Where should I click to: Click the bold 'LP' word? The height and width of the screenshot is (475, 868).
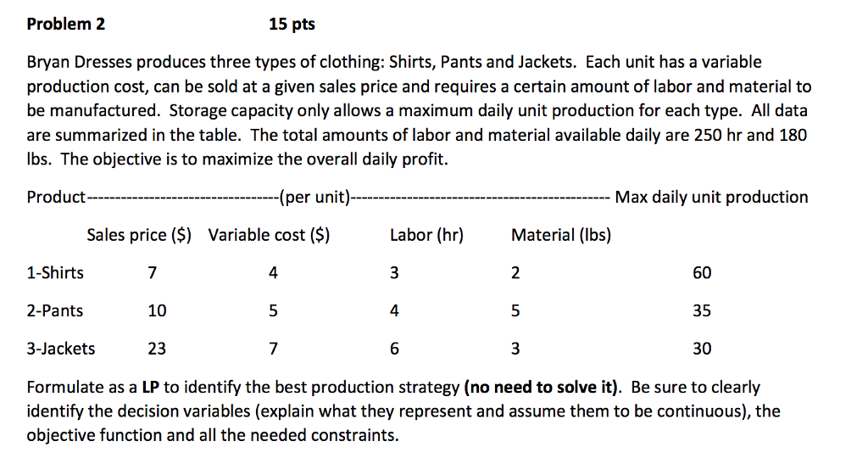click(x=151, y=387)
